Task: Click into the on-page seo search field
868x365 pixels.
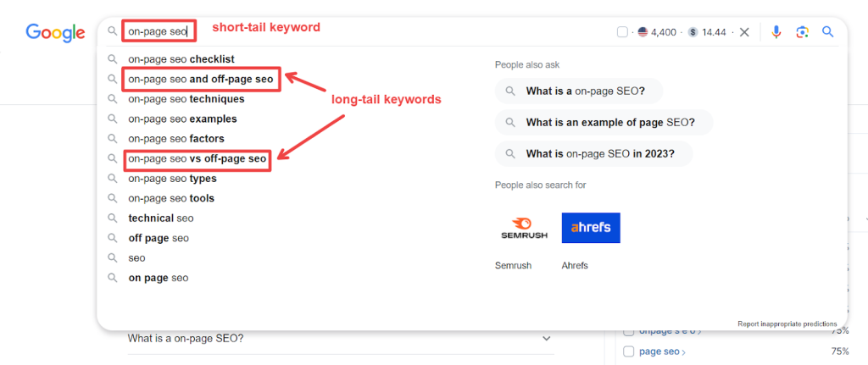Action: click(x=159, y=31)
